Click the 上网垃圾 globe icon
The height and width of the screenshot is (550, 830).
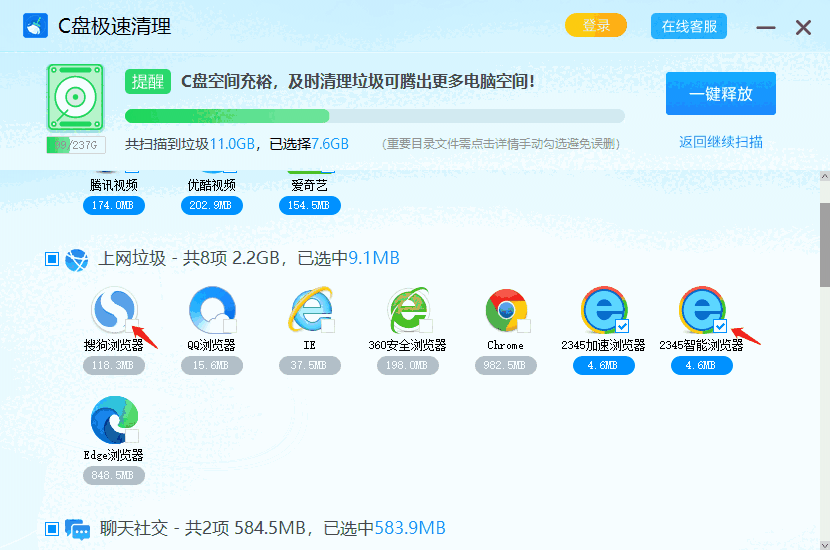77,260
